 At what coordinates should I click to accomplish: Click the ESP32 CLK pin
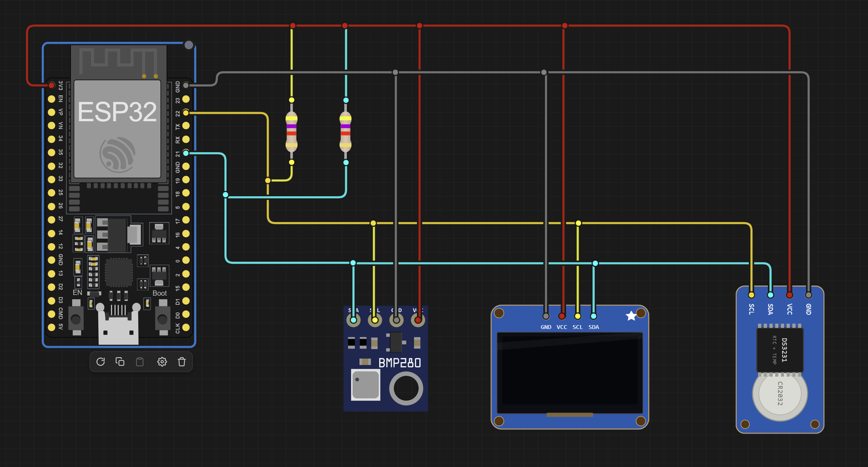click(186, 327)
